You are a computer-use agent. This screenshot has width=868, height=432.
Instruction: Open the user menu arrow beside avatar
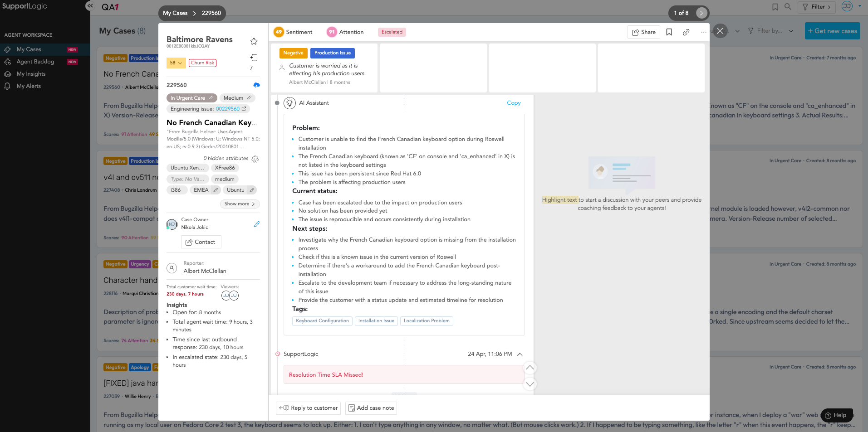click(x=859, y=6)
